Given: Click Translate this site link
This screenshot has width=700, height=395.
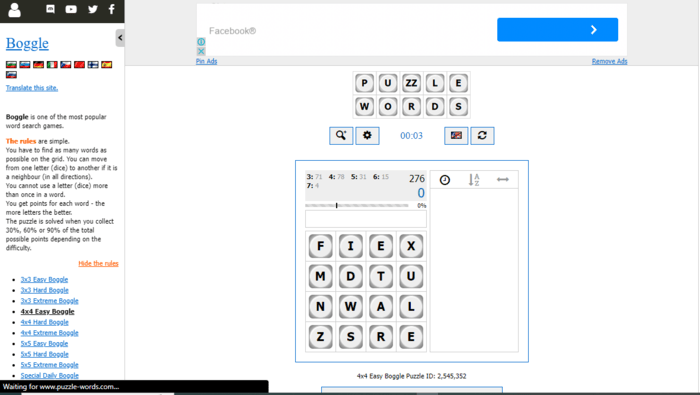Looking at the screenshot, I should [32, 88].
